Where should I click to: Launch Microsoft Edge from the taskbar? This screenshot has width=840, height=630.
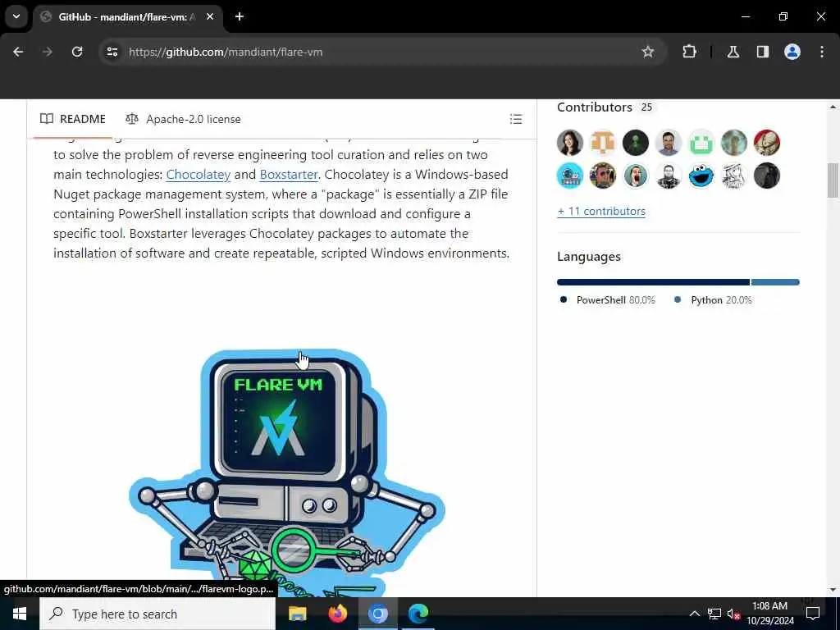[x=418, y=614]
